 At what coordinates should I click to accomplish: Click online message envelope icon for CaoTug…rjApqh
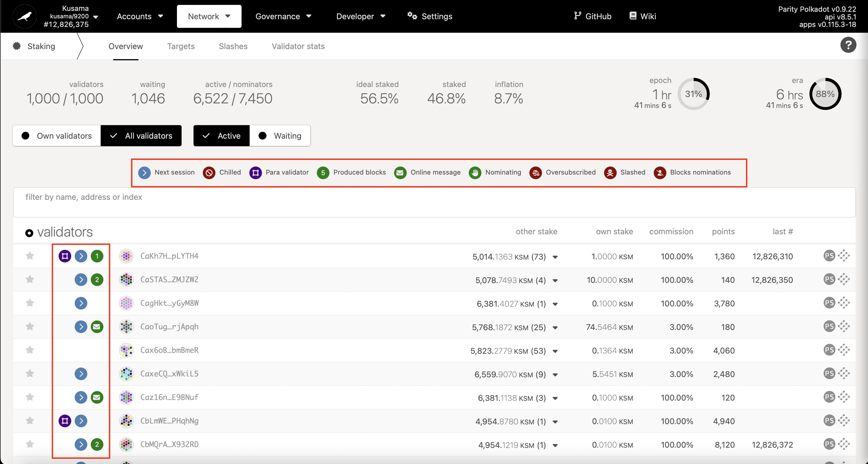point(97,327)
